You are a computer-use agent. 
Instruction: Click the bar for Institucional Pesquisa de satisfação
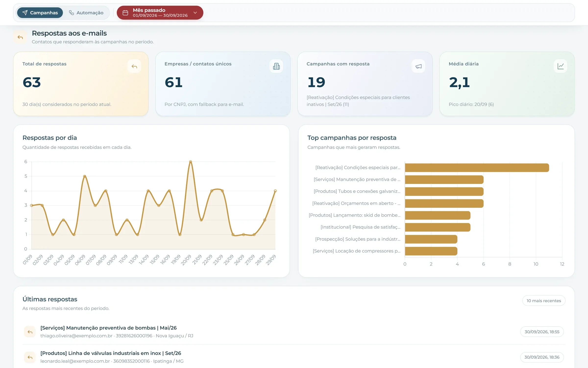click(x=438, y=227)
